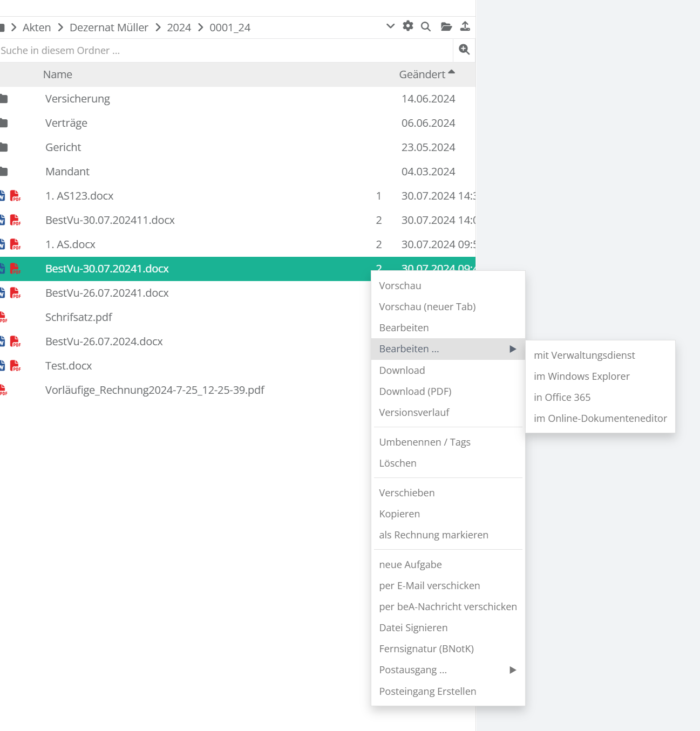Screen dimensions: 700x731
Task: Click the open folder icon in the toolbar
Action: 446,26
